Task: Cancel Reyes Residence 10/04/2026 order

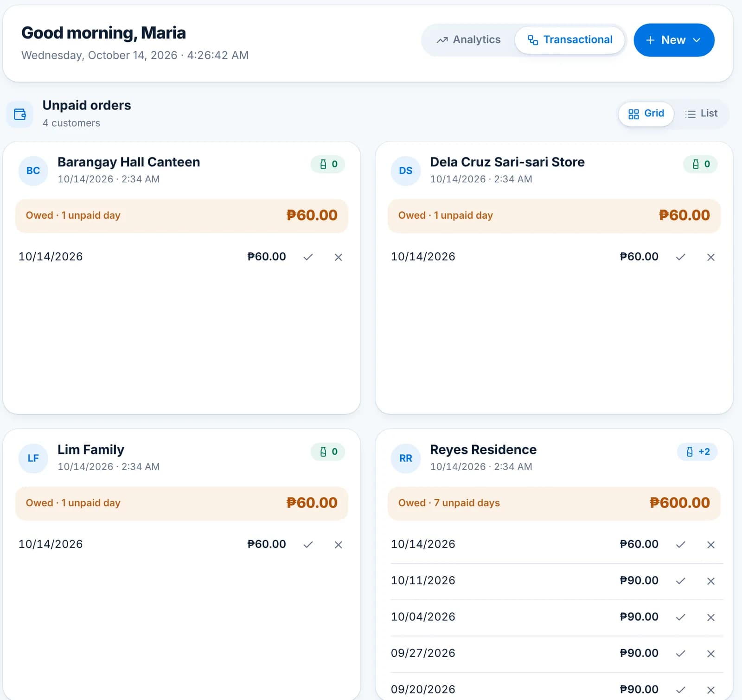Action: 711,617
